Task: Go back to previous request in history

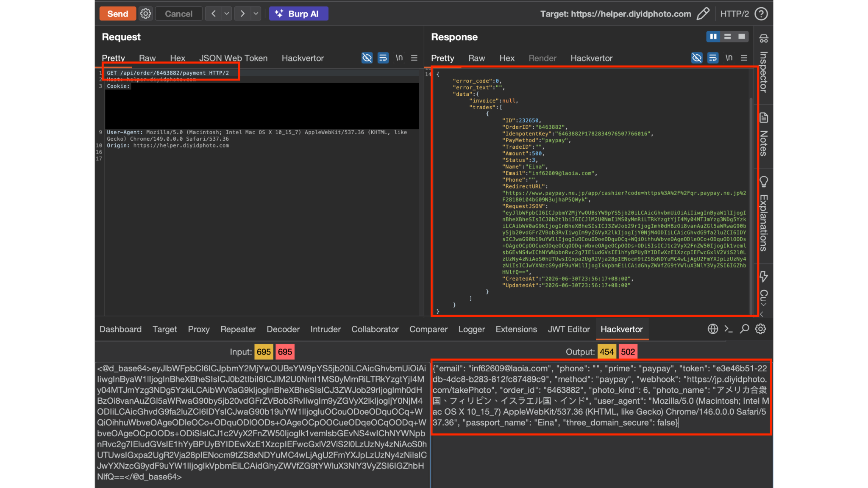Action: click(214, 14)
